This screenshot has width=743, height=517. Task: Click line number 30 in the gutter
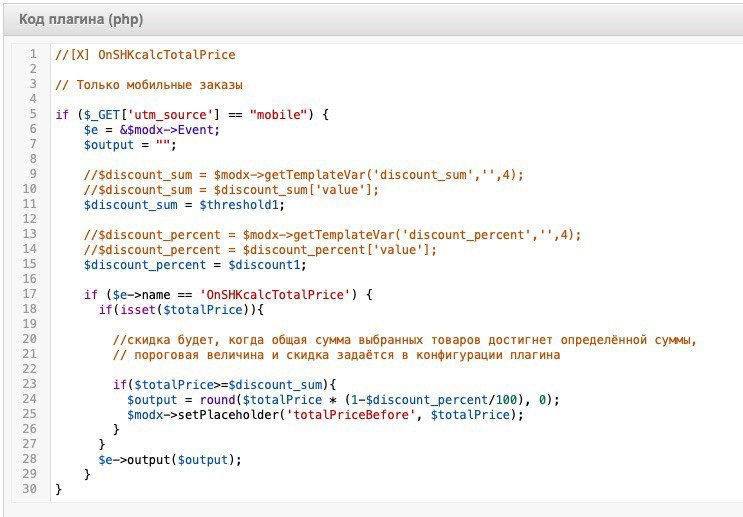[29, 489]
